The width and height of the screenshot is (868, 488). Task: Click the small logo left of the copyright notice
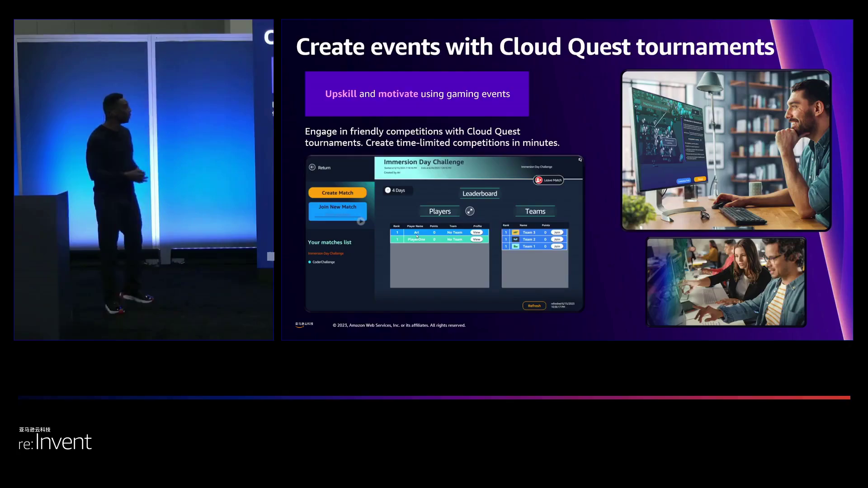(x=304, y=324)
